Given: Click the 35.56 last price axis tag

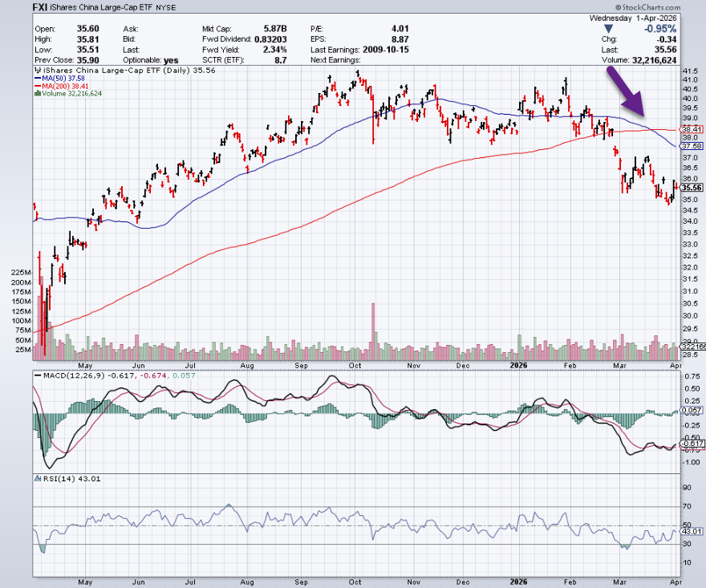Looking at the screenshot, I should pyautogui.click(x=691, y=188).
